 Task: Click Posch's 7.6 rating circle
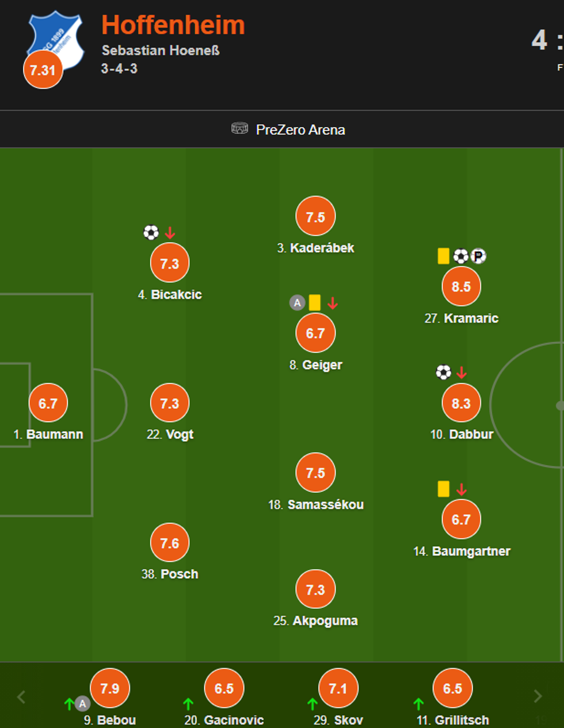tap(170, 543)
